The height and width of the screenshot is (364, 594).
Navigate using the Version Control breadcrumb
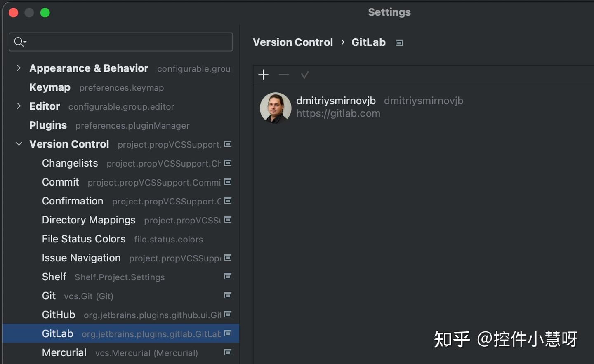(293, 42)
